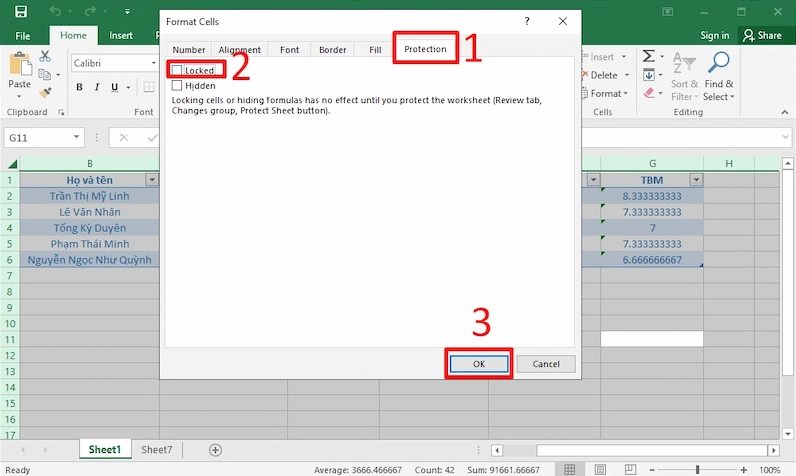Open the TBM column filter dropdown
The image size is (796, 476).
(x=696, y=180)
